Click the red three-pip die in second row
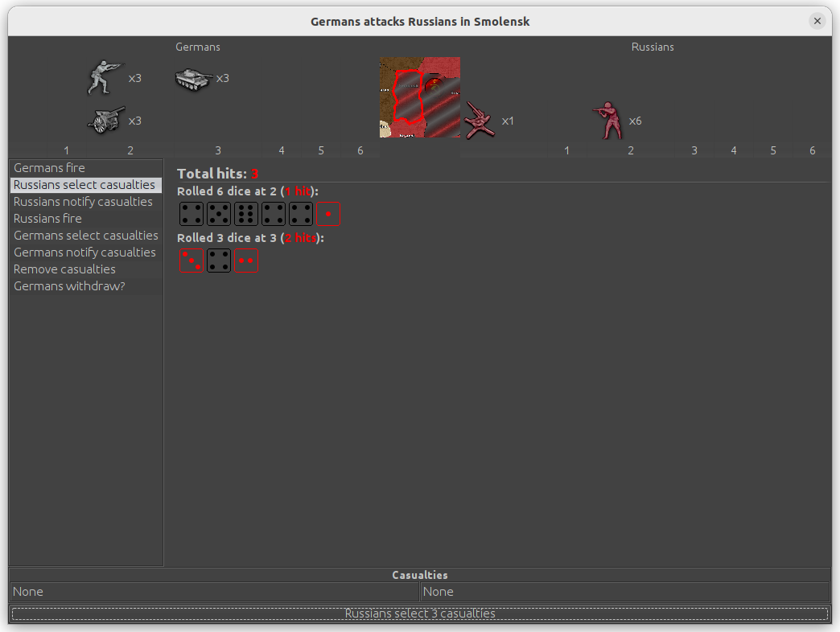840x632 pixels. 191,261
